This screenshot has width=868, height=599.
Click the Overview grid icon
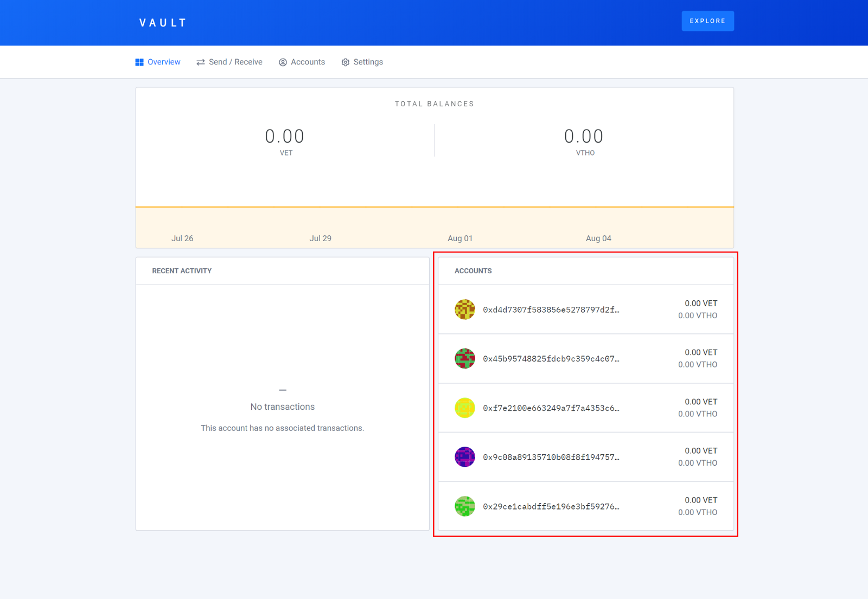139,62
